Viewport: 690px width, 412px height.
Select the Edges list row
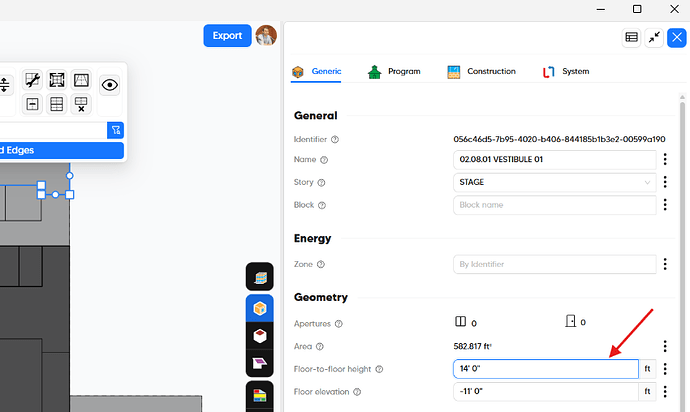point(62,150)
